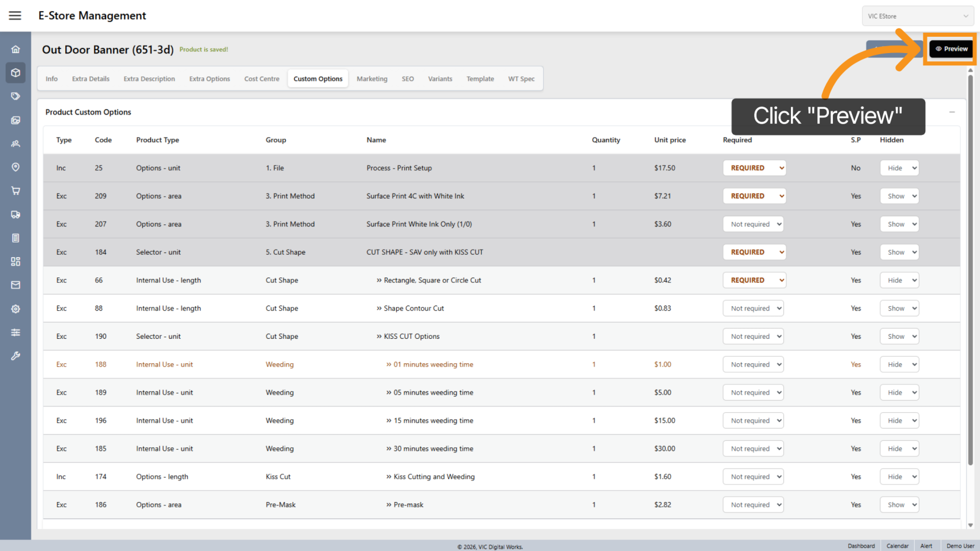Click the Preview button

coord(952,49)
